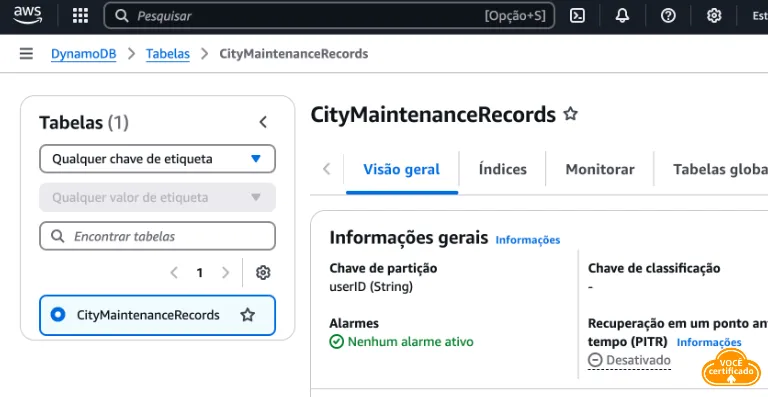Open the console settings gear in top bar
The image size is (768, 397).
pyautogui.click(x=714, y=16)
